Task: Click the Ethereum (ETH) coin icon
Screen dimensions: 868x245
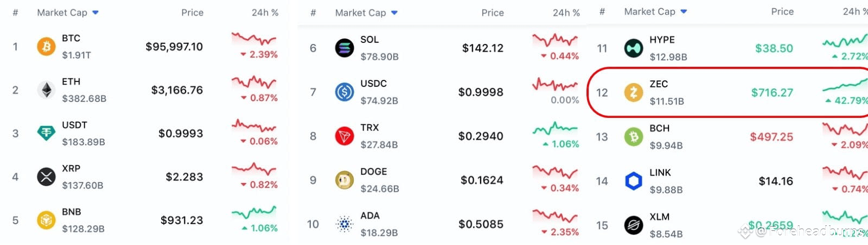Action: click(x=46, y=90)
